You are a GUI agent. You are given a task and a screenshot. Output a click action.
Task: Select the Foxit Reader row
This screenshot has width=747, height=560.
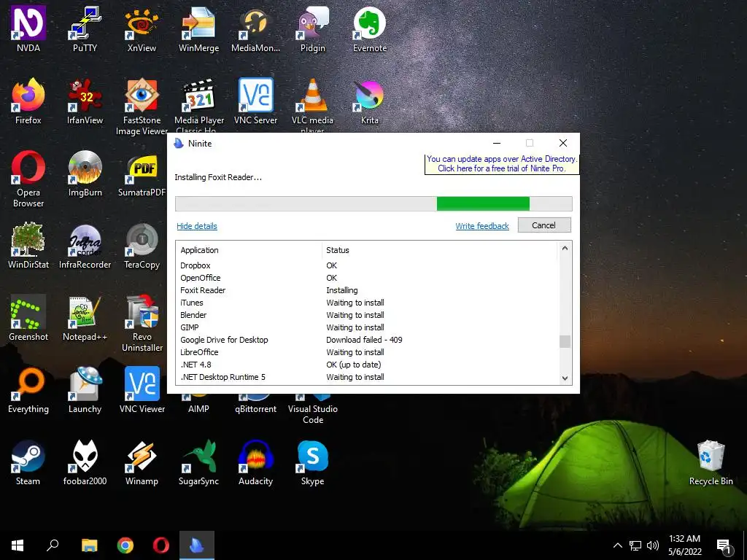pyautogui.click(x=368, y=290)
